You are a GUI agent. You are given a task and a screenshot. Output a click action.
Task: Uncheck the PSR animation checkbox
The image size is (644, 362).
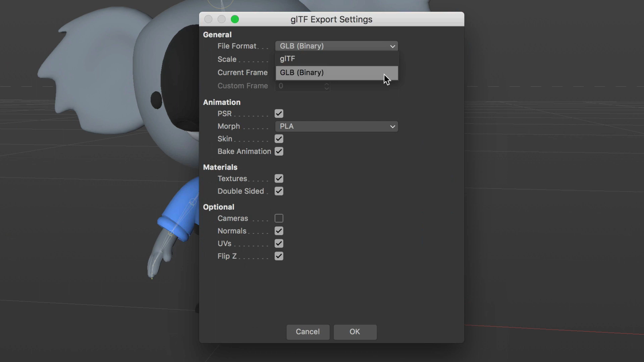[x=279, y=114]
